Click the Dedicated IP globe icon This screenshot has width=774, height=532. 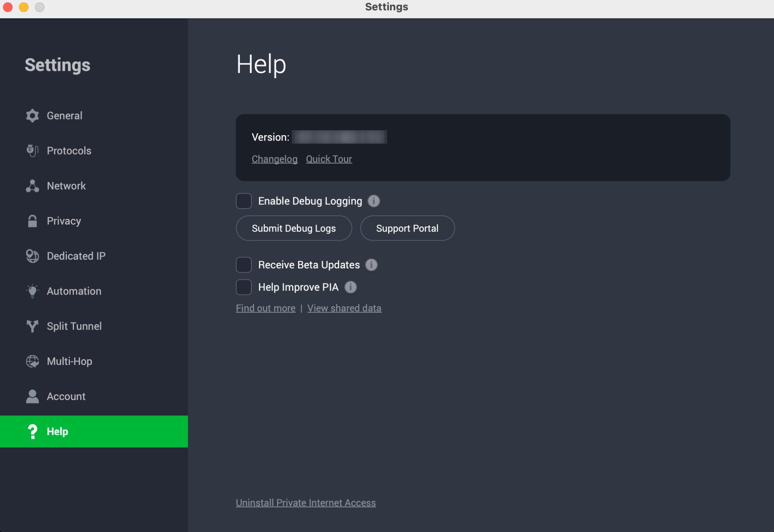tap(32, 256)
